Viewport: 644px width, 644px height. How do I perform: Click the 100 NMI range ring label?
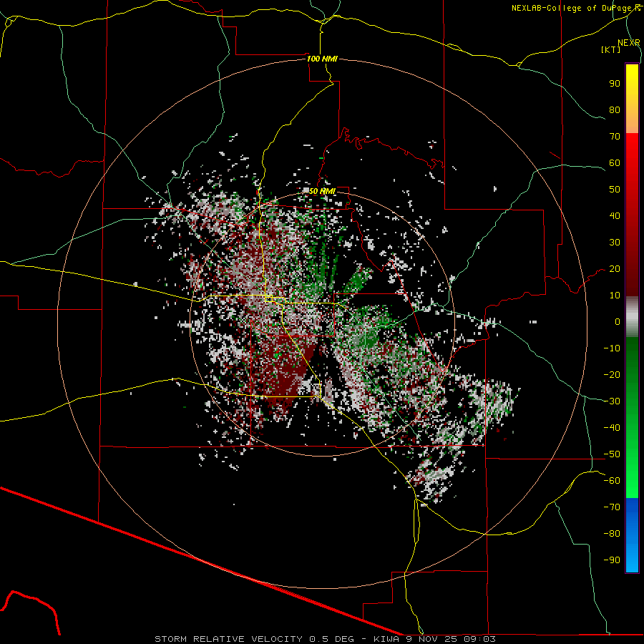[x=322, y=59]
